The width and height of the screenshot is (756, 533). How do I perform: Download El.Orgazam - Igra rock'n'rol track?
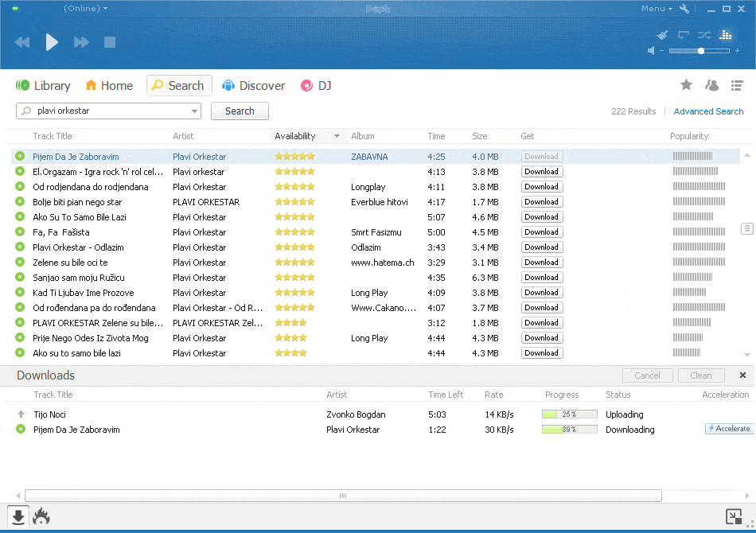542,172
